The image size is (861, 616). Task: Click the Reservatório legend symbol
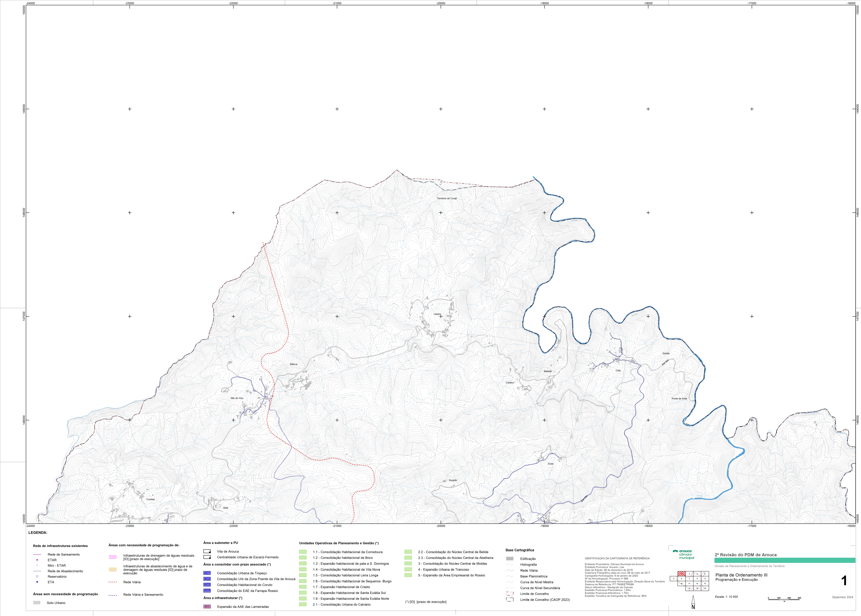click(37, 576)
